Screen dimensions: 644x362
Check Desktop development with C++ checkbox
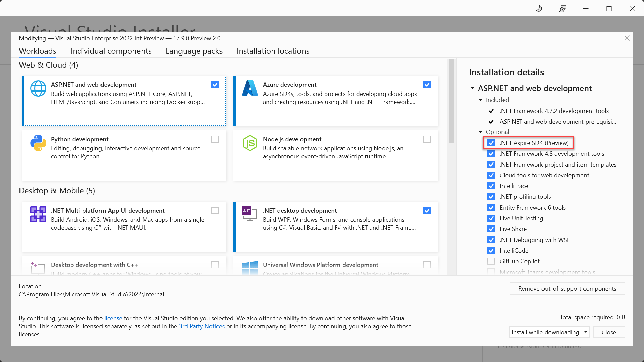tap(215, 265)
